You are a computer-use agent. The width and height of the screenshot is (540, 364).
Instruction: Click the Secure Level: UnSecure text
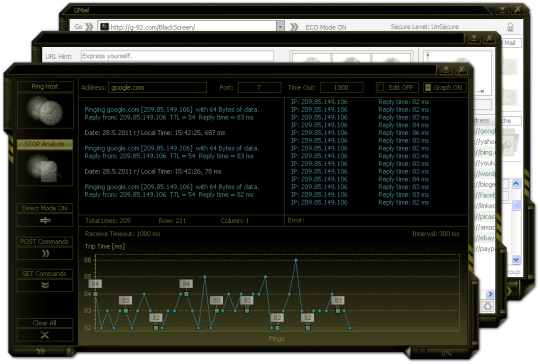coord(425,27)
